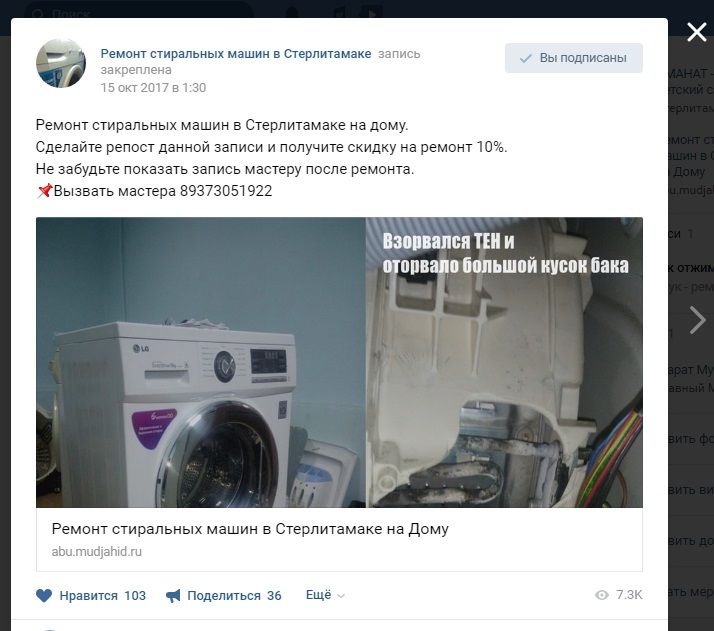
Task: Click the heart icon to like post
Action: click(44, 595)
